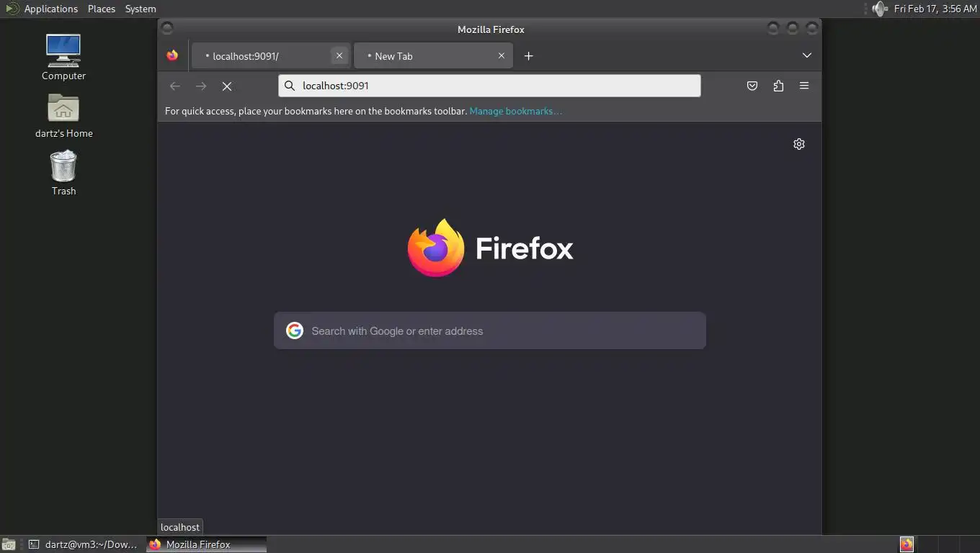Close the New Tab tab
This screenshot has width=980, height=553.
point(502,55)
